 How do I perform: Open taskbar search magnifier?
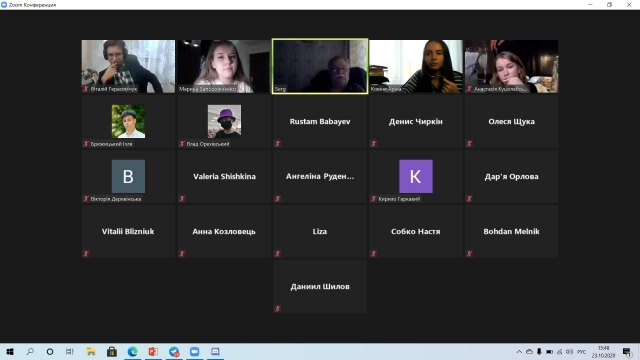[30, 351]
